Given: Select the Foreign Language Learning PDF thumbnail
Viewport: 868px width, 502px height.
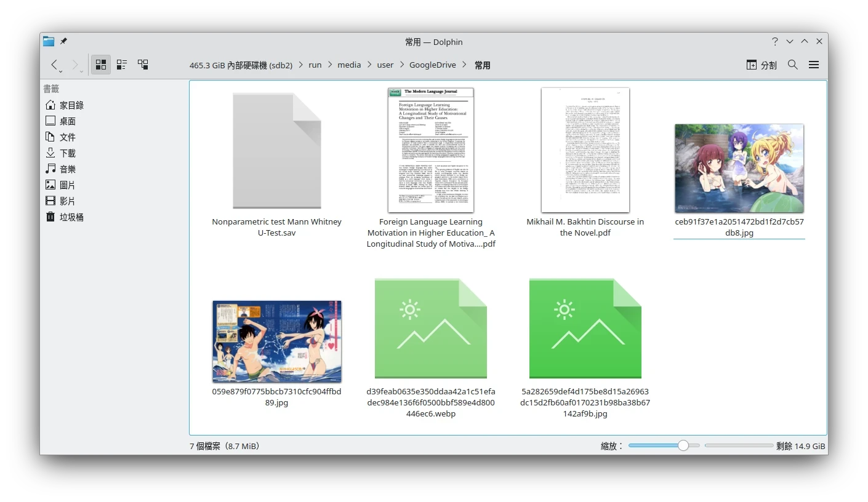Looking at the screenshot, I should (431, 150).
